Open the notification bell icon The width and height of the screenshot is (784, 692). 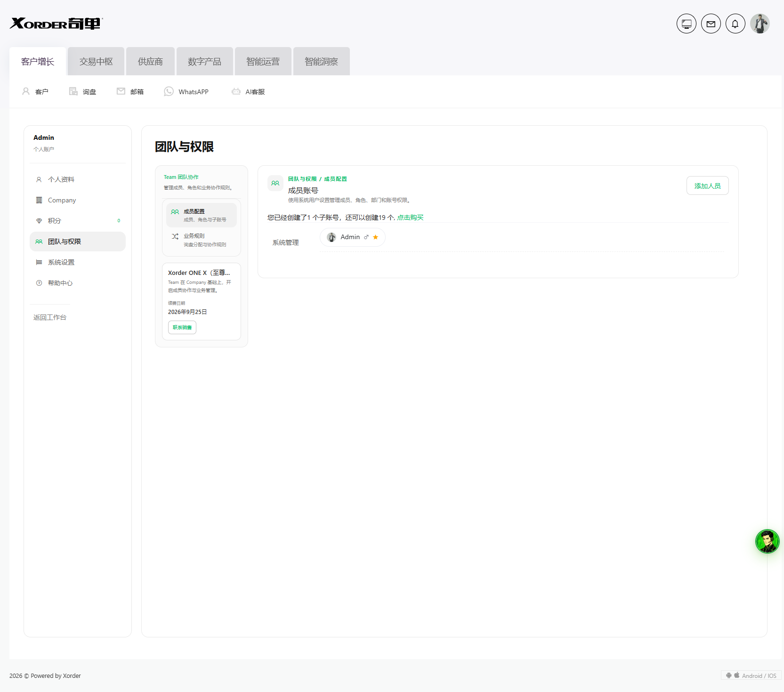point(736,24)
